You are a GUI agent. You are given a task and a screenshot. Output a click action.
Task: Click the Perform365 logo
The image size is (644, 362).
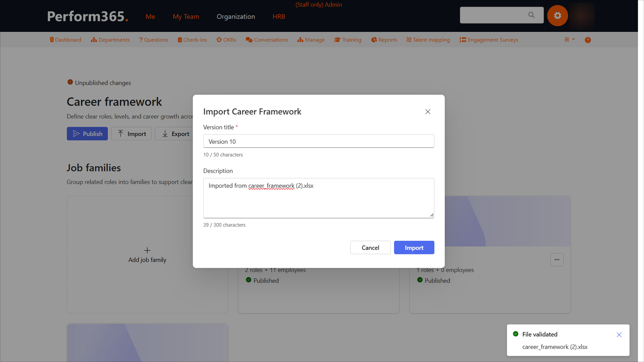88,16
